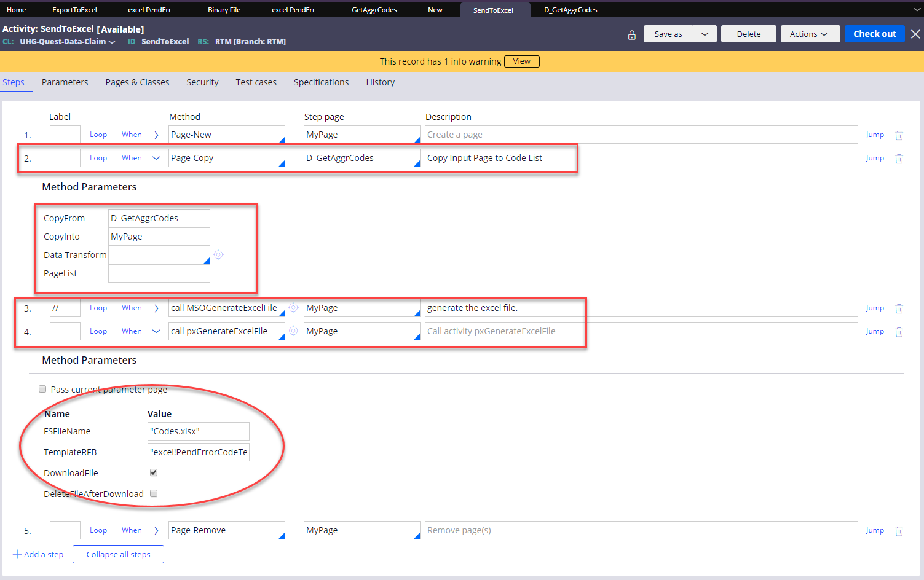This screenshot has width=924, height=580.
Task: Click trash icon for the Page-Copy step
Action: click(899, 159)
